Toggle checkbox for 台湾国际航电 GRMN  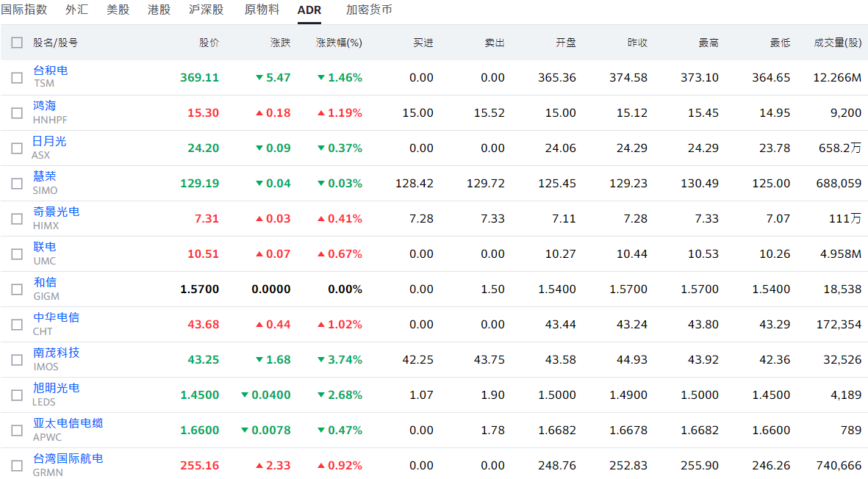click(17, 466)
